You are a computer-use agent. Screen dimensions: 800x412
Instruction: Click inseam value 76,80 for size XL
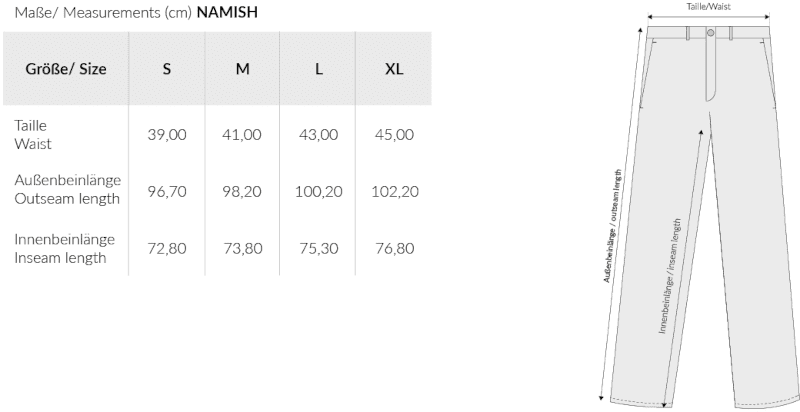click(394, 249)
